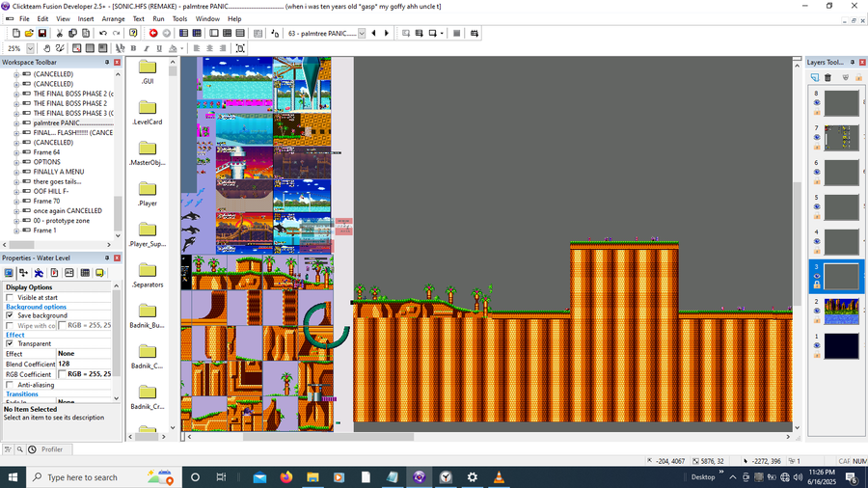The width and height of the screenshot is (868, 488).
Task: Select the Display properties tab icon
Action: pos(9,273)
